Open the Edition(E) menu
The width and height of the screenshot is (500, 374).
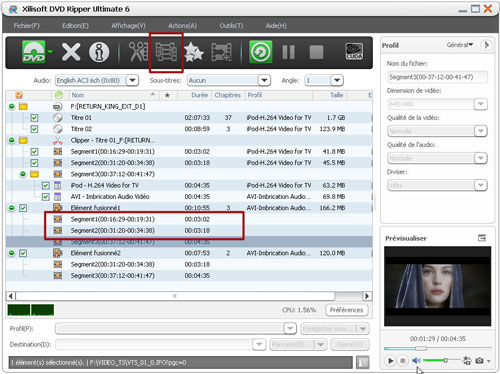coord(75,26)
